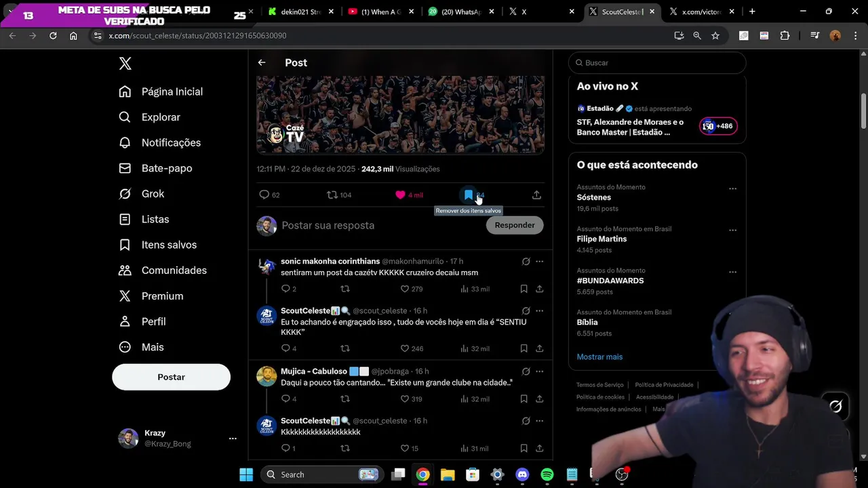Open Grok from the sidebar
The height and width of the screenshot is (488, 868).
(141, 194)
